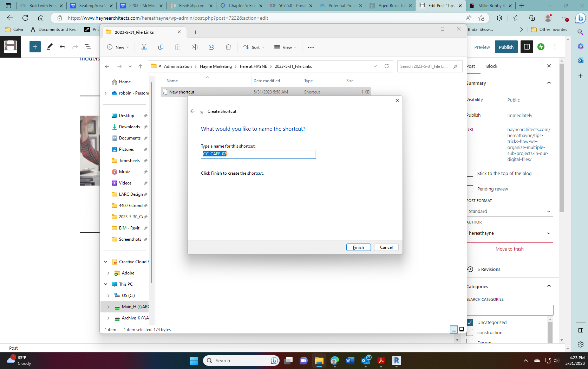Viewport: 588px width, 369px height.
Task: Enable Stick to the top of the blog
Action: pyautogui.click(x=470, y=173)
